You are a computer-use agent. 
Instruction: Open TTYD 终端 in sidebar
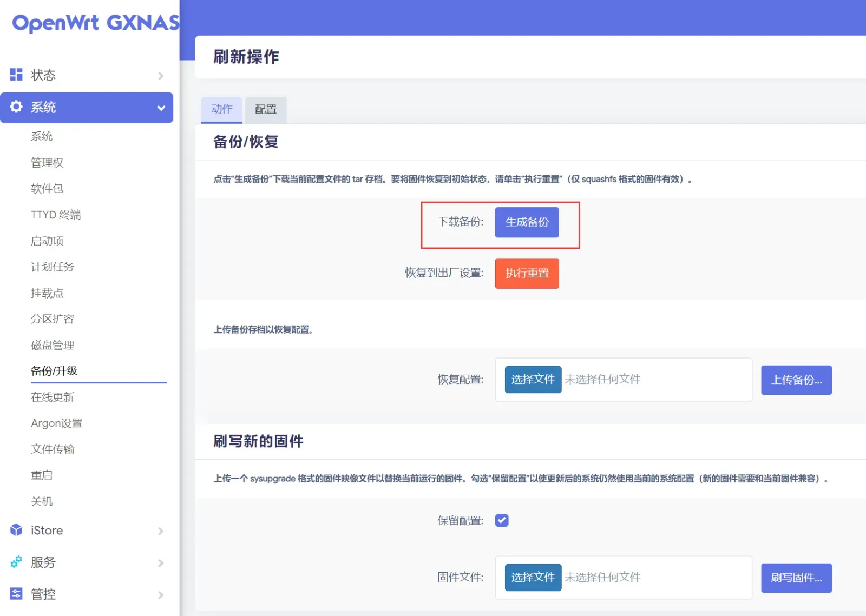tap(56, 215)
